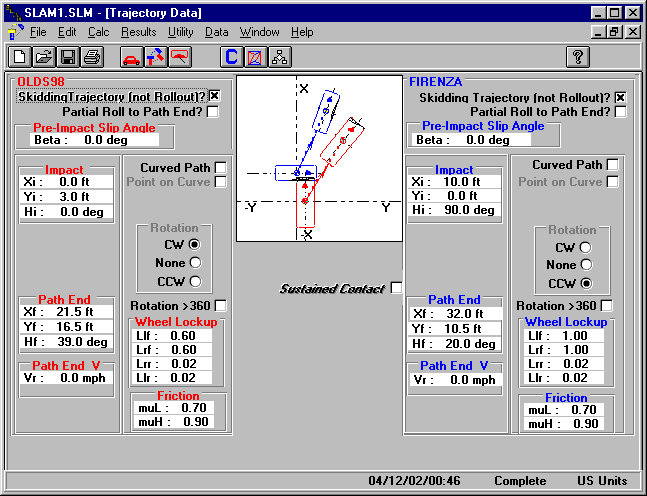Click the trajectory diagram preview
Image resolution: width=647 pixels, height=496 pixels.
pos(319,158)
